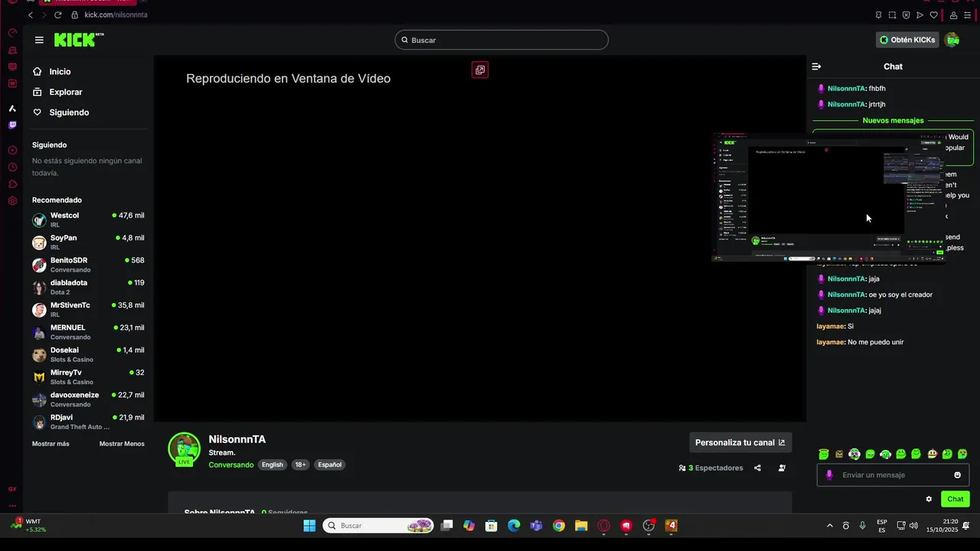
Task: Focus the Buscar search field on Kick
Action: [x=501, y=40]
